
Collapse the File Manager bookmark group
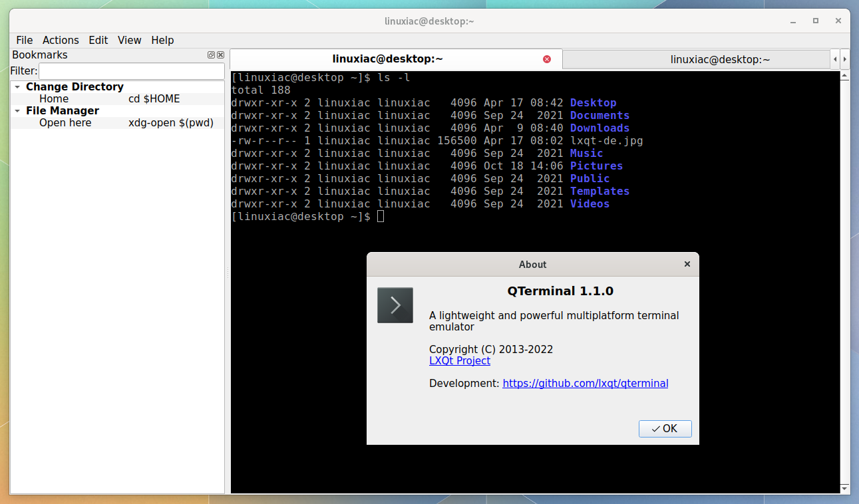pos(17,110)
